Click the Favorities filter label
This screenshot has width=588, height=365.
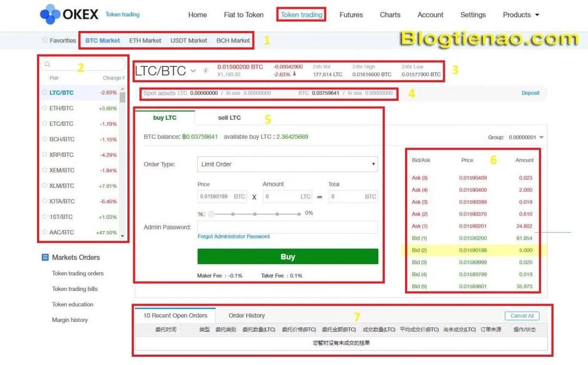coord(63,40)
